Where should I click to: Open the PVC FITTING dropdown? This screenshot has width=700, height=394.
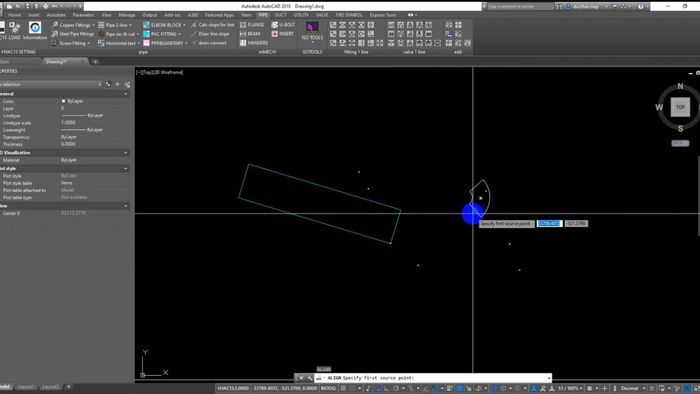coord(162,34)
